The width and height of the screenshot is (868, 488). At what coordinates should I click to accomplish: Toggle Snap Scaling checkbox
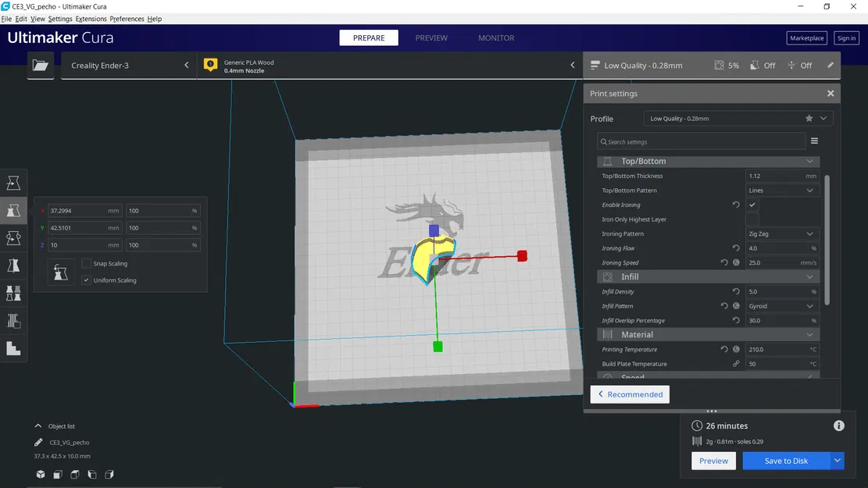pos(86,263)
